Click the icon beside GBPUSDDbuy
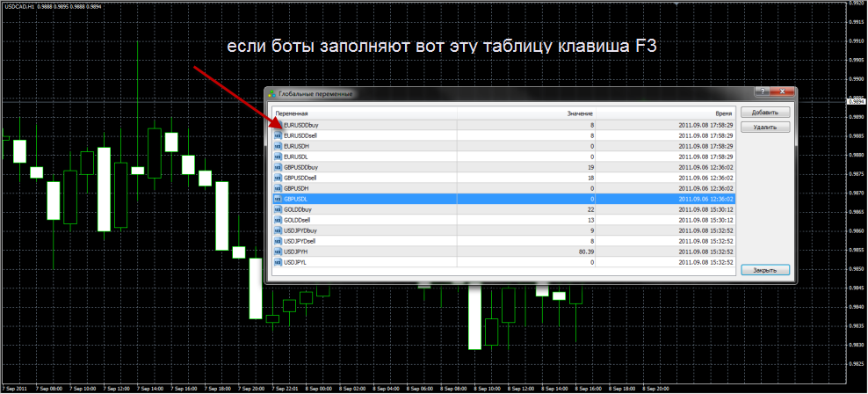868x394 pixels. pyautogui.click(x=278, y=167)
